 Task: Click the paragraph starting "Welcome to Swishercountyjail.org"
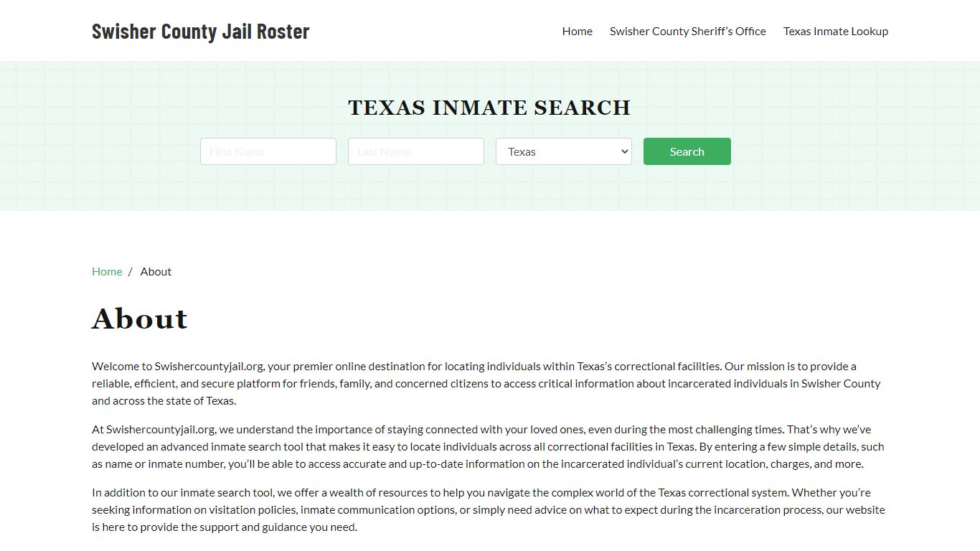point(489,383)
